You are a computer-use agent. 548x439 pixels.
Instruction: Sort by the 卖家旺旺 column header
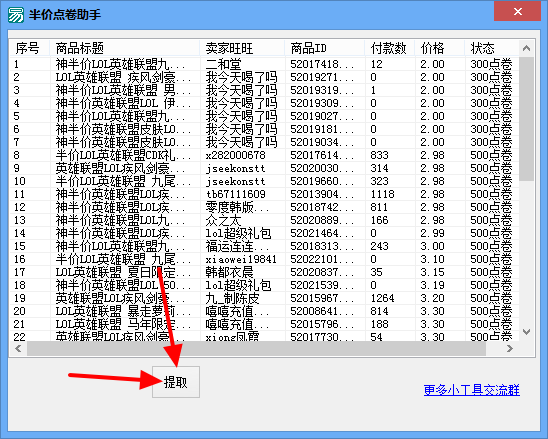(x=242, y=48)
